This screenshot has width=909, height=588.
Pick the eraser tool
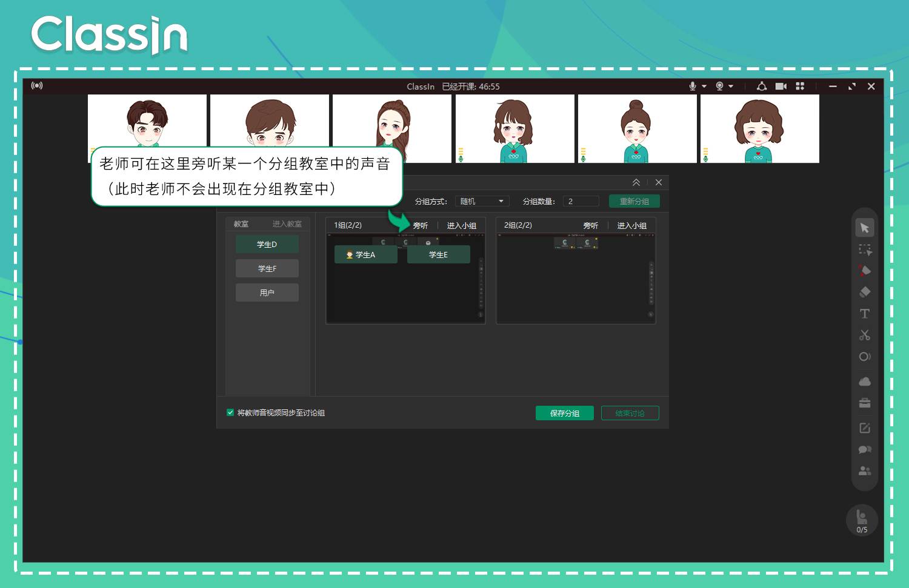(865, 292)
